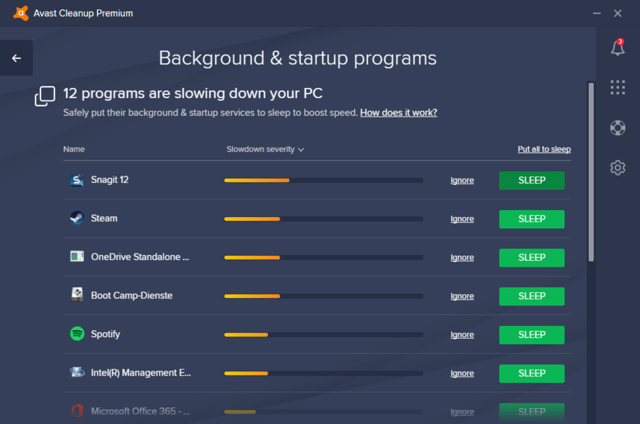Put Snagit 12 to sleep
This screenshot has height=424, width=640.
coord(531,180)
